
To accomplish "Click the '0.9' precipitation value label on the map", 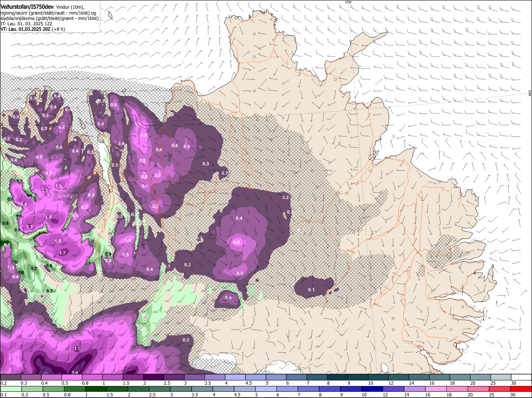I will coord(108,254).
